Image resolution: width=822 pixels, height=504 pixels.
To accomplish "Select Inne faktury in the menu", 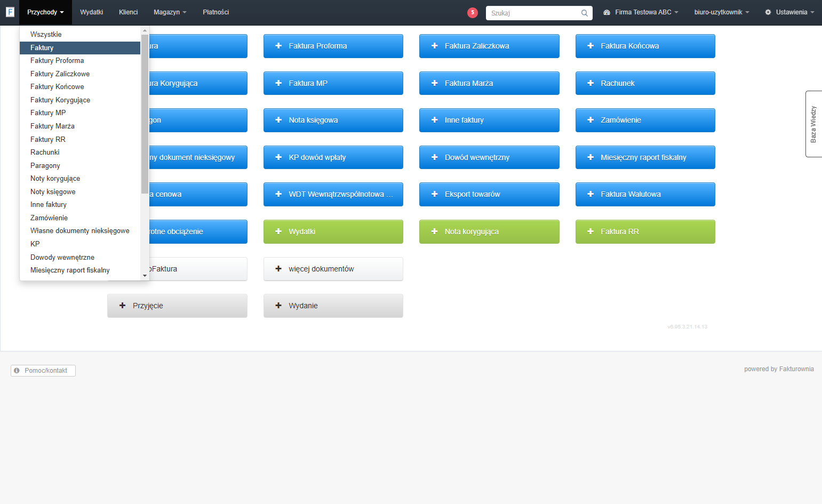I will click(x=80, y=204).
